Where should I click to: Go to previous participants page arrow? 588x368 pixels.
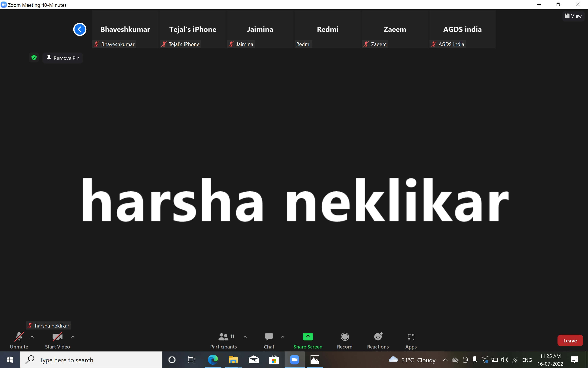pyautogui.click(x=80, y=29)
